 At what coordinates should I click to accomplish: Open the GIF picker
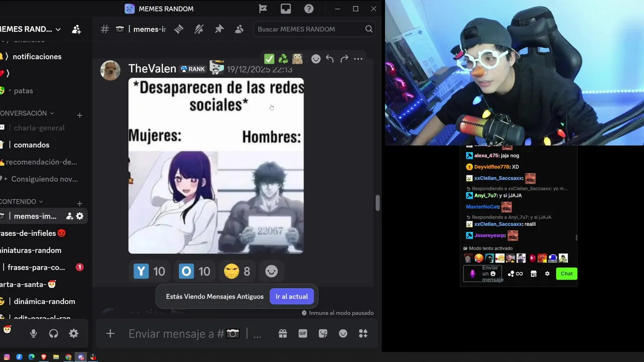coord(303,333)
